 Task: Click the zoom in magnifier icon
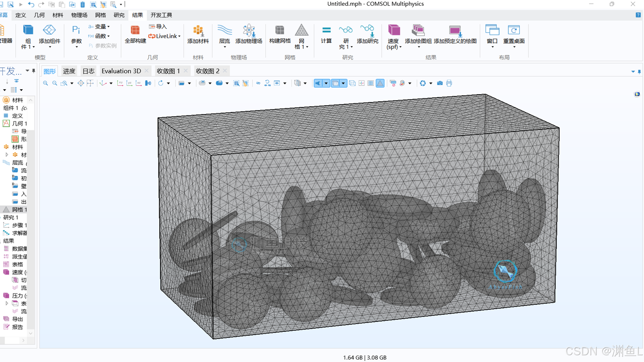[45, 83]
